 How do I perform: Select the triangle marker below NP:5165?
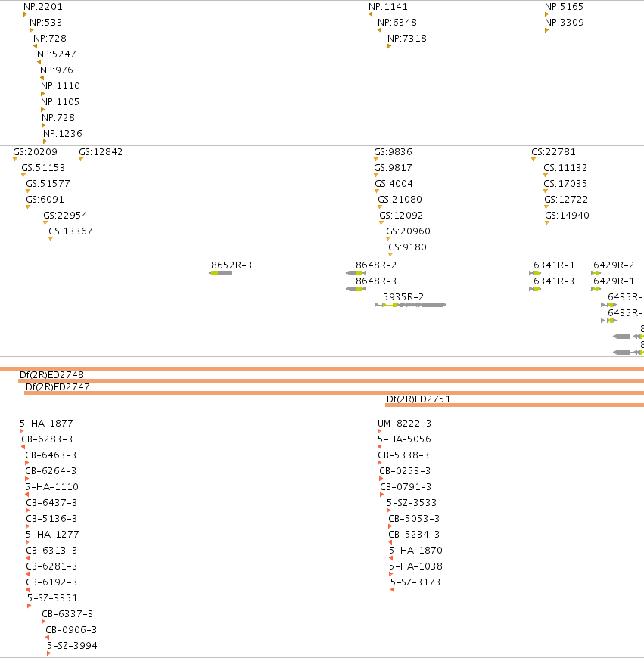[x=546, y=14]
